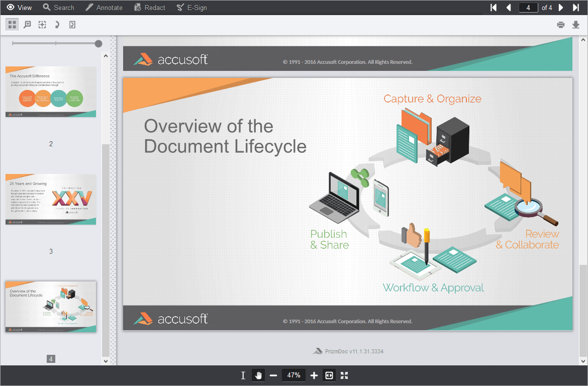This screenshot has height=386, width=588.
Task: Open the Search panel
Action: [58, 8]
